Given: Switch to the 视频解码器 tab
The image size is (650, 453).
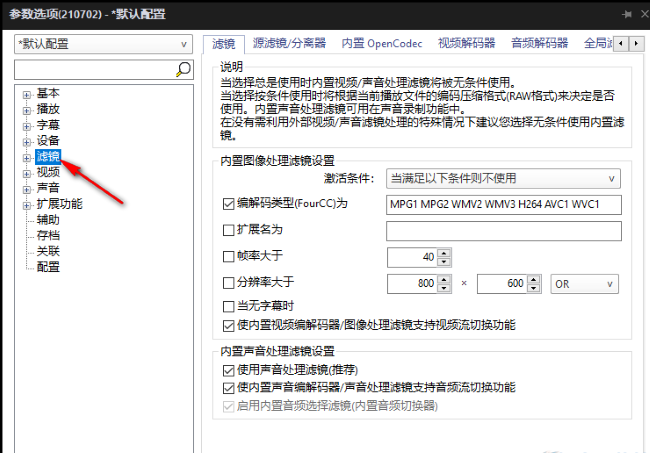Looking at the screenshot, I should coord(465,44).
